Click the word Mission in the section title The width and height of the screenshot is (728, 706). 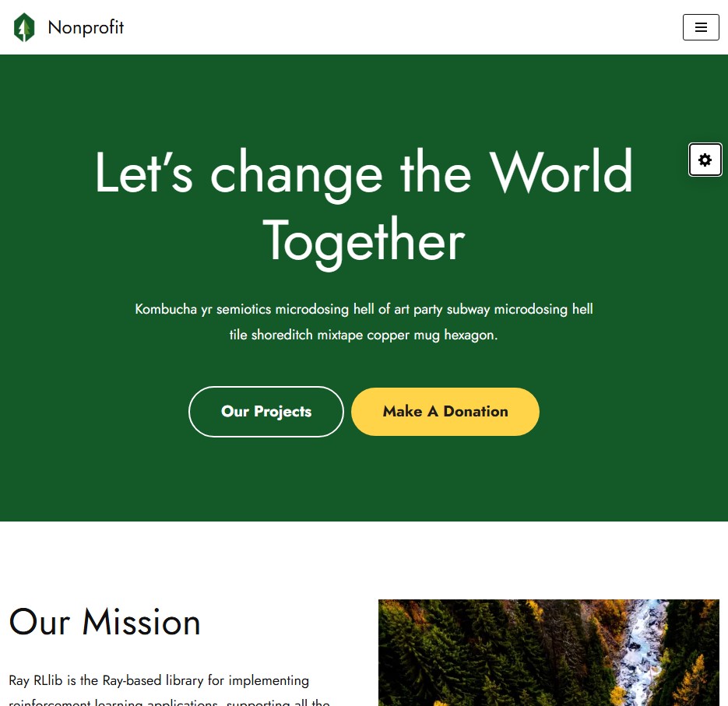click(x=141, y=622)
